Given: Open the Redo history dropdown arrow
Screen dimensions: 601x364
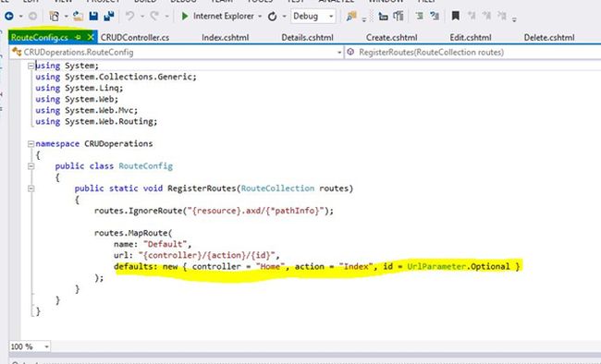Looking at the screenshot, I should pos(166,17).
